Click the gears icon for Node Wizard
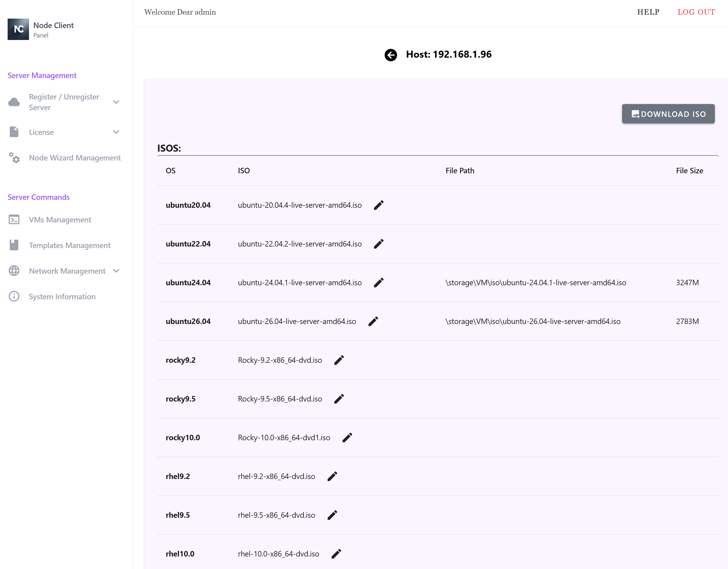This screenshot has height=569, width=728. point(14,157)
